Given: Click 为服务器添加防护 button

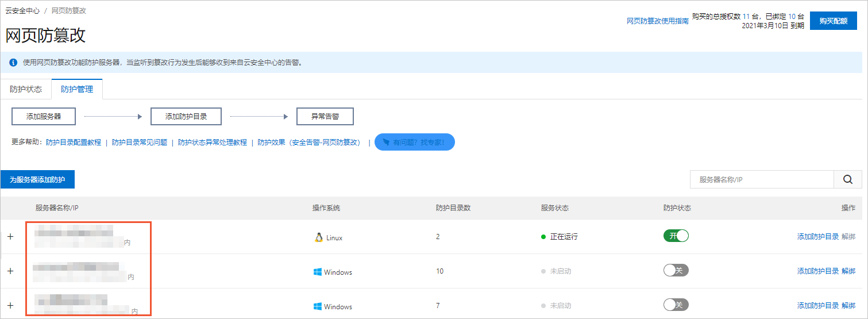Looking at the screenshot, I should (x=37, y=179).
